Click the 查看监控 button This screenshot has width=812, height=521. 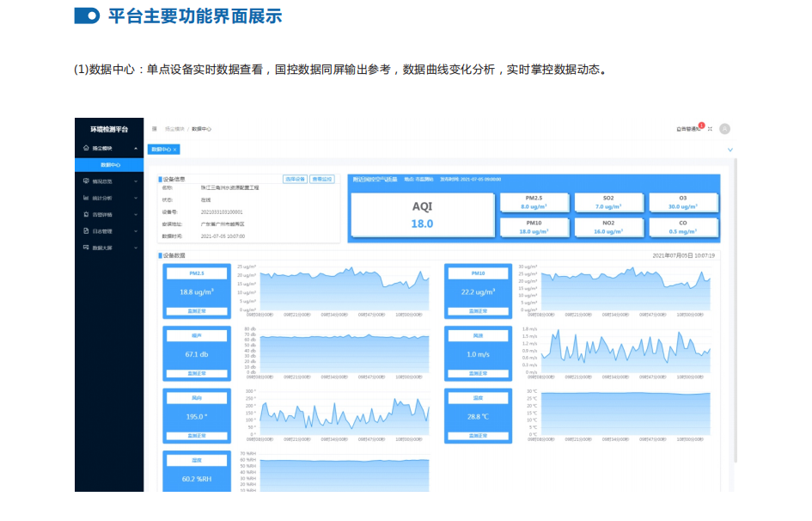(x=322, y=179)
